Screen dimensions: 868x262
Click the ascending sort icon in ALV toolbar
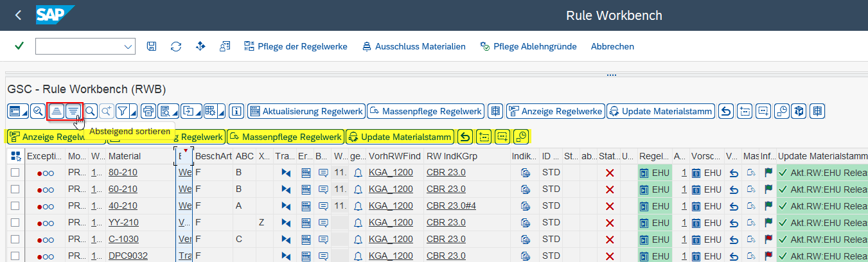57,111
